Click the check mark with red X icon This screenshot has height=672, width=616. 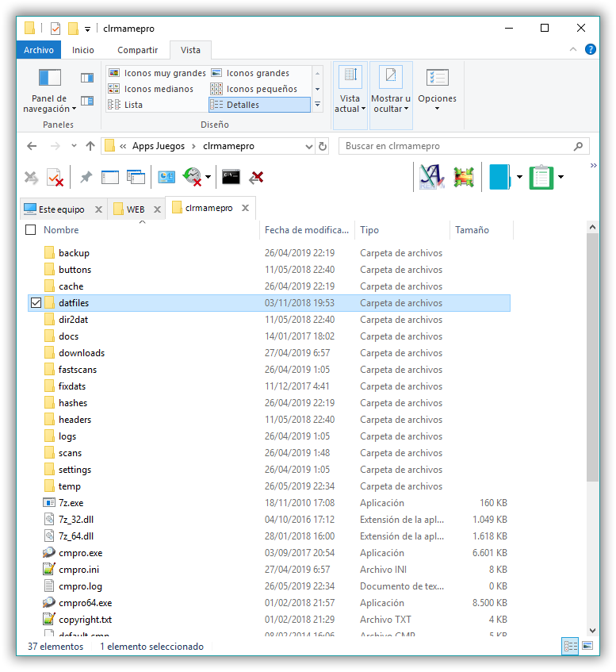tap(55, 178)
